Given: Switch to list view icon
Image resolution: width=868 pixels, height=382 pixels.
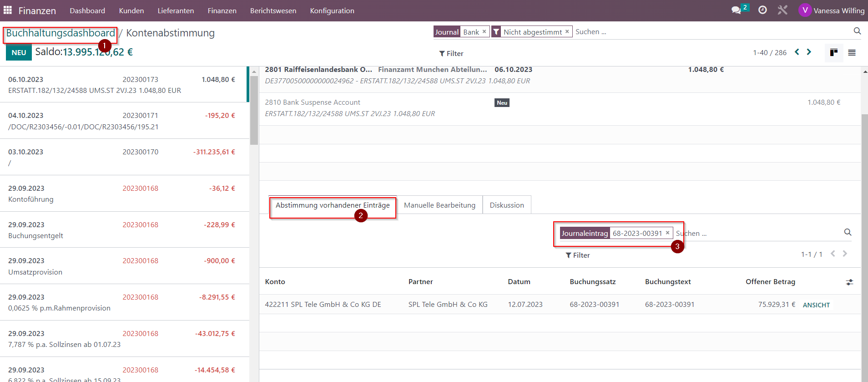Looking at the screenshot, I should (852, 53).
